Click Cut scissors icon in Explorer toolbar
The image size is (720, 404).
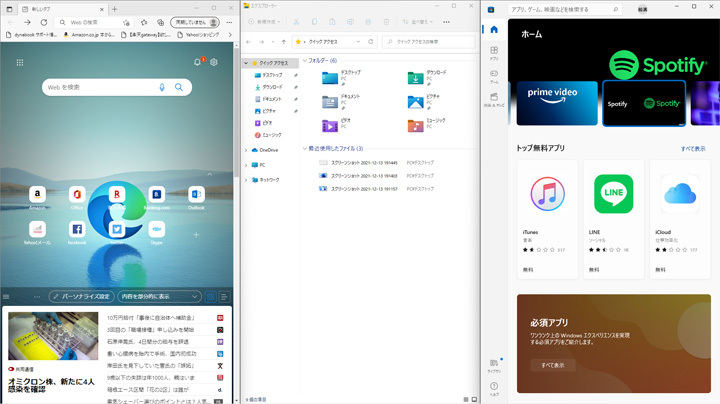click(296, 22)
